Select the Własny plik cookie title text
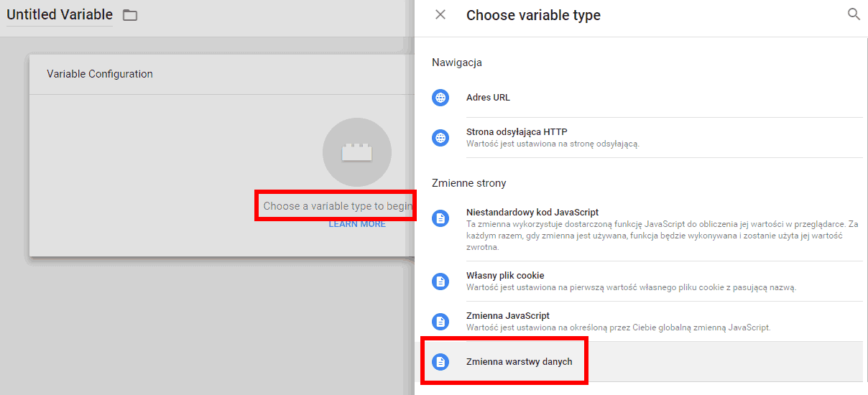This screenshot has height=395, width=868. (505, 276)
